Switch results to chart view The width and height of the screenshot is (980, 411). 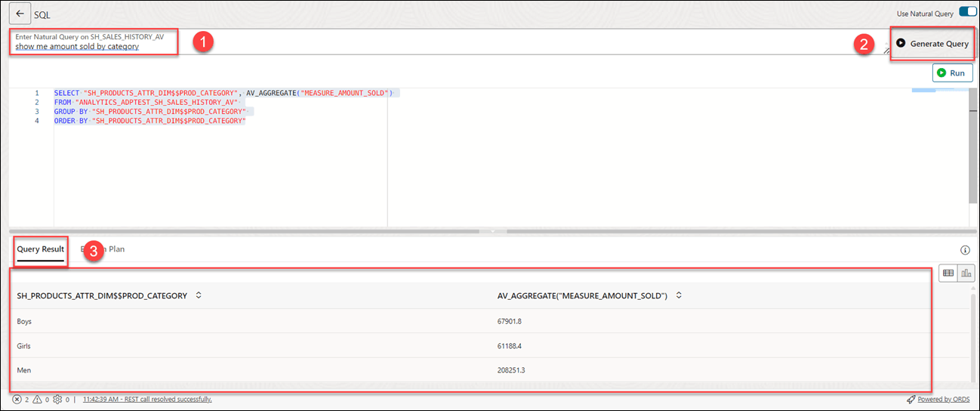(966, 273)
